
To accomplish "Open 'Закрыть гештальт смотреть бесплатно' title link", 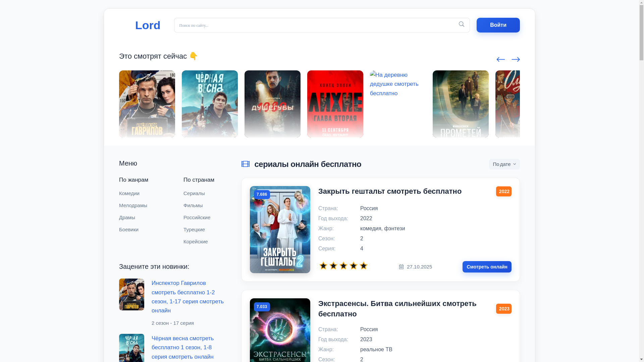I will click(x=390, y=191).
